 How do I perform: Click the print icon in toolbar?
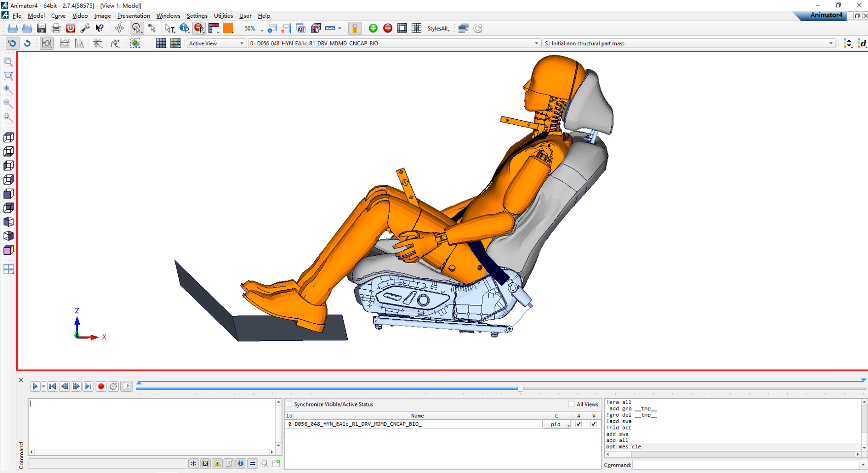(56, 29)
